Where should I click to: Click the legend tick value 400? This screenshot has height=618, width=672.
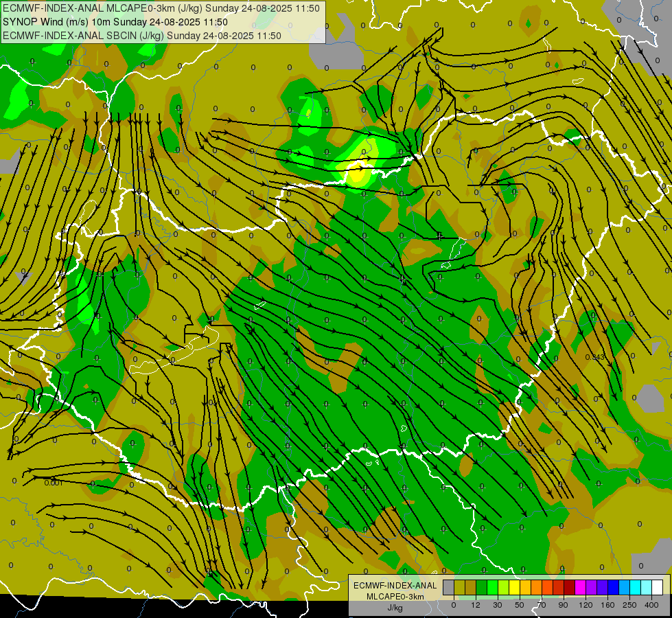pyautogui.click(x=651, y=605)
